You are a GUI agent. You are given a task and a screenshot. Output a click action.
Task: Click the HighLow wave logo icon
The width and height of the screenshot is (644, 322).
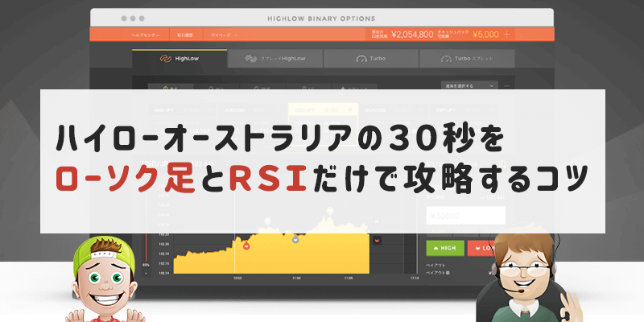pos(166,59)
